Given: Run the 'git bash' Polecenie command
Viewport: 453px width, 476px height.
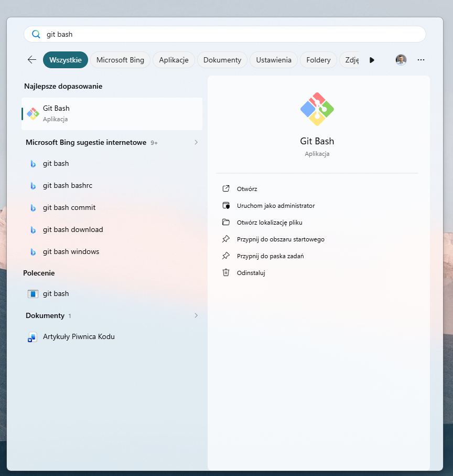Looking at the screenshot, I should point(112,294).
